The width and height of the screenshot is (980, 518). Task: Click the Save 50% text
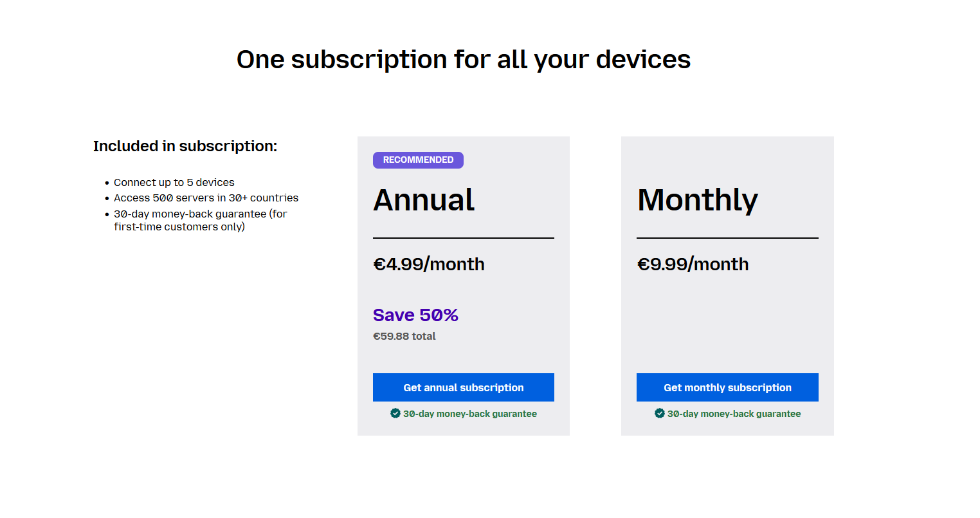pyautogui.click(x=415, y=315)
